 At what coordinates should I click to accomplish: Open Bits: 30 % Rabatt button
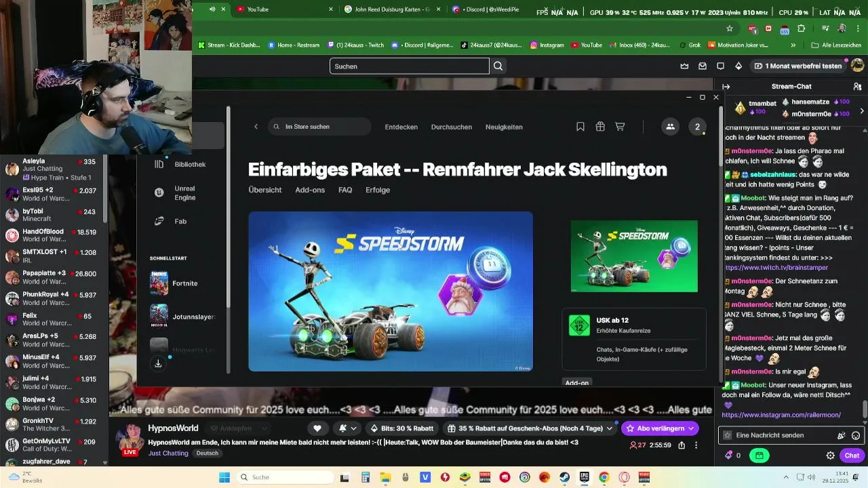(401, 428)
